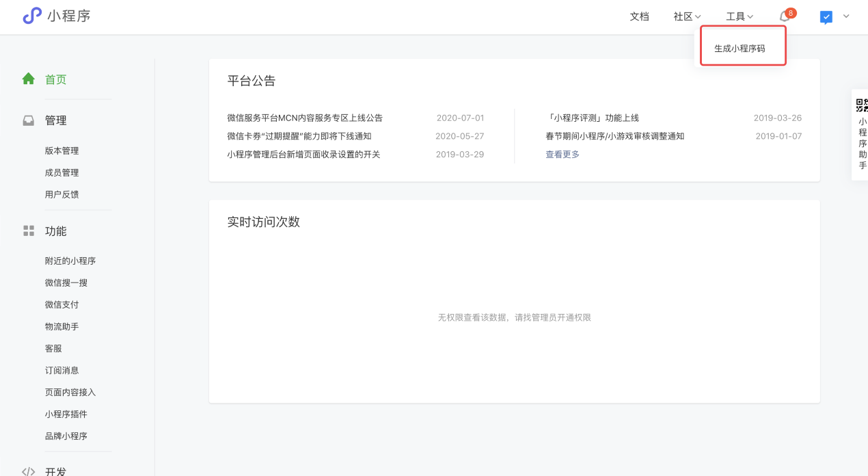Open 版本管理 in the sidebar
Image resolution: width=868 pixels, height=476 pixels.
pos(62,150)
